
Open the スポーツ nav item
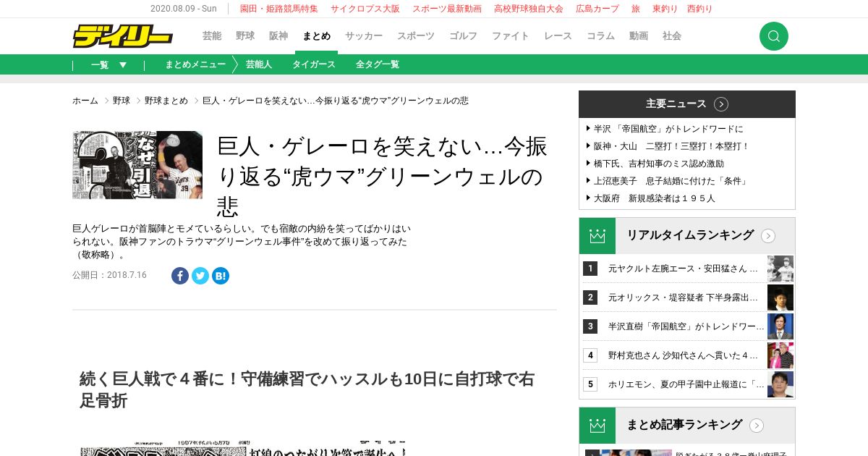coord(416,36)
